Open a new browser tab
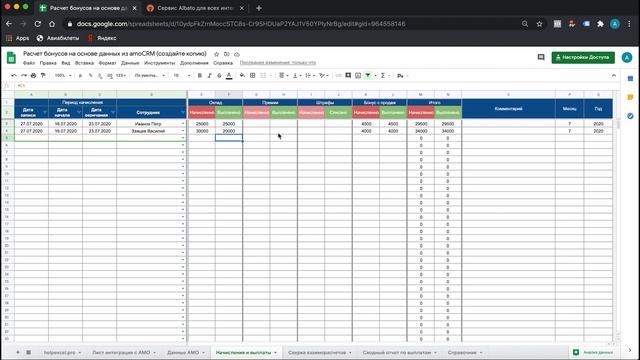 coord(259,8)
